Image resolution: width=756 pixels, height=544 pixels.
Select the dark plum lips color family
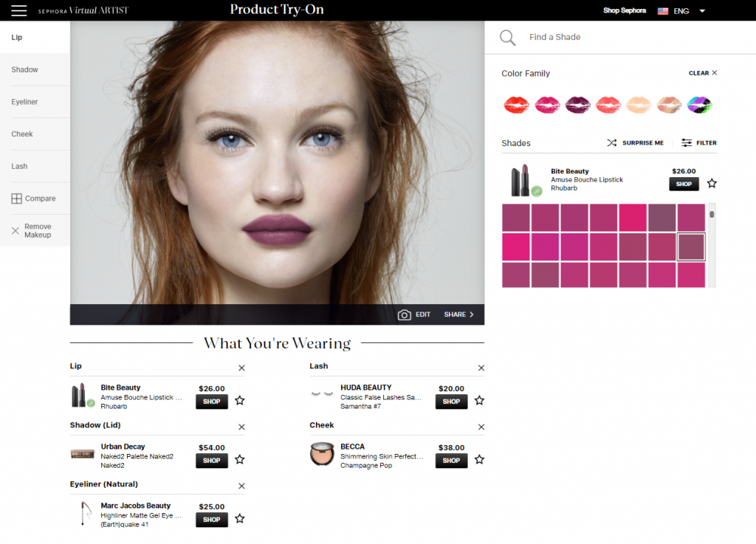(577, 104)
